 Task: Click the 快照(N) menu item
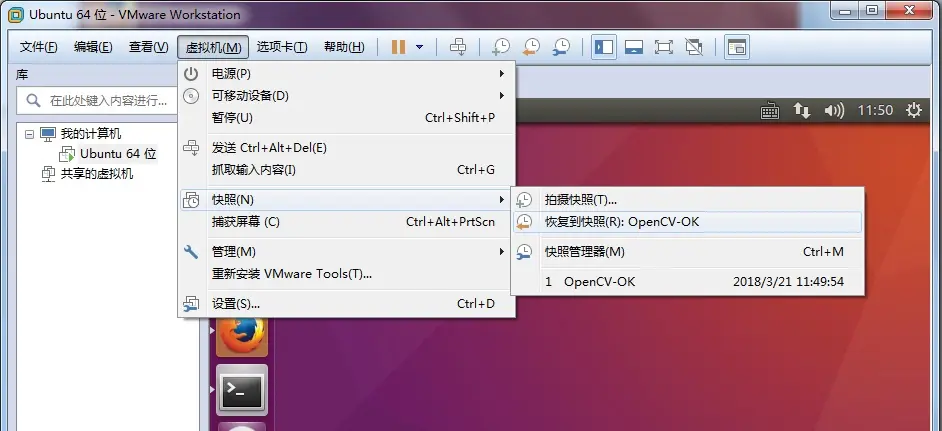[x=347, y=200]
